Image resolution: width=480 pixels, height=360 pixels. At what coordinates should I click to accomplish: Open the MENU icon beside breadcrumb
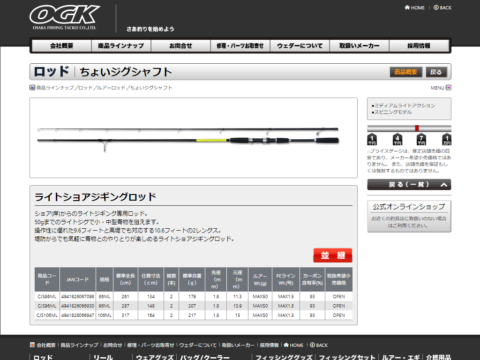coord(449,88)
